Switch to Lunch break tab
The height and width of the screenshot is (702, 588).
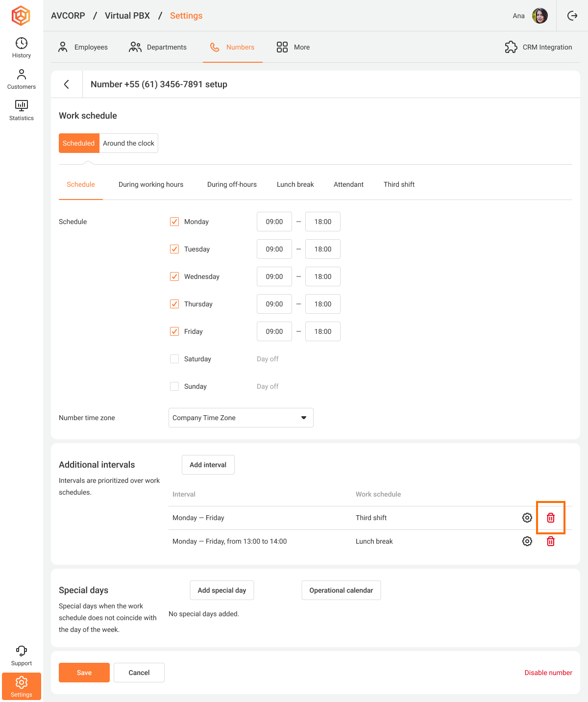[295, 184]
